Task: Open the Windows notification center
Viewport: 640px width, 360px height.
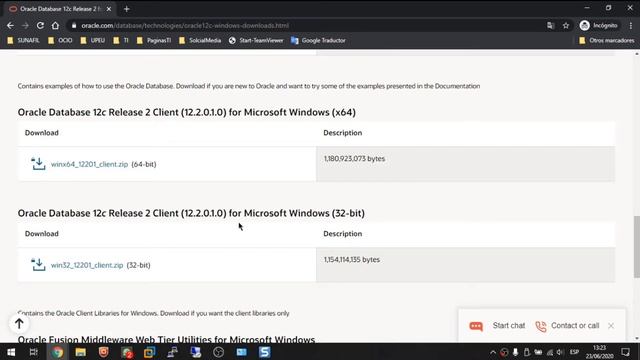Action: [x=625, y=352]
